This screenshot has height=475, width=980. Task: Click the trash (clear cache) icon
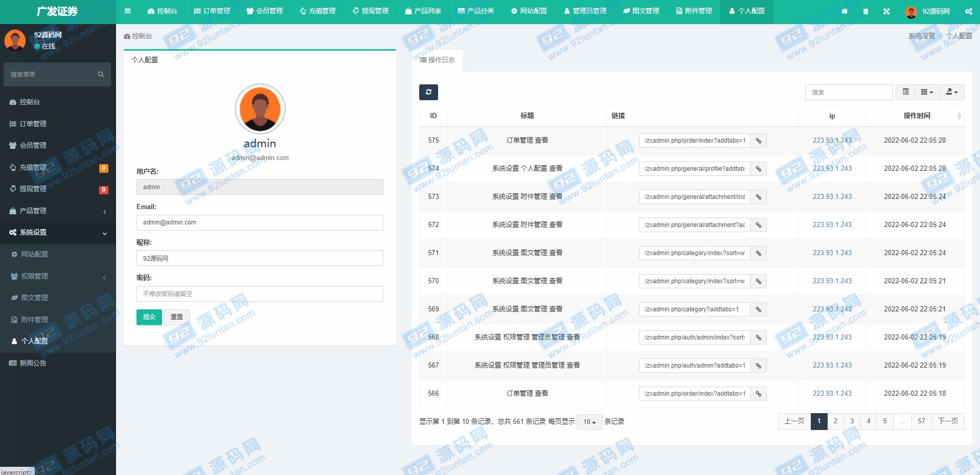pos(865,11)
